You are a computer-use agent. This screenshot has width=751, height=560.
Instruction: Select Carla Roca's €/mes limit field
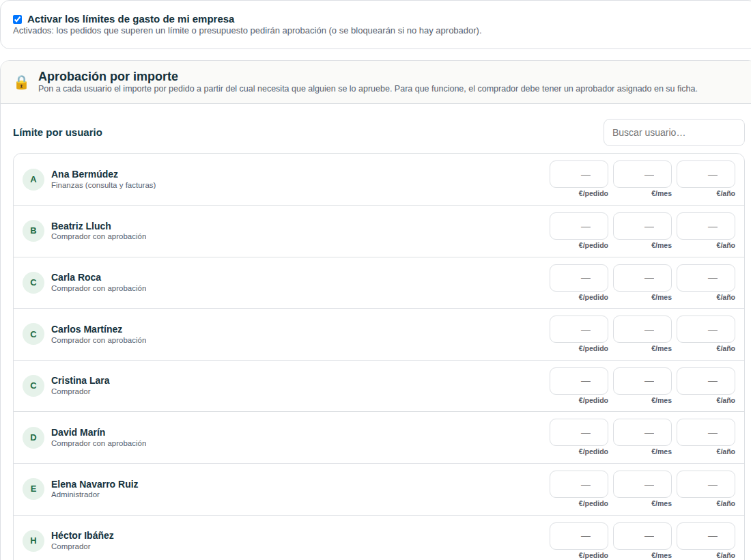(642, 278)
